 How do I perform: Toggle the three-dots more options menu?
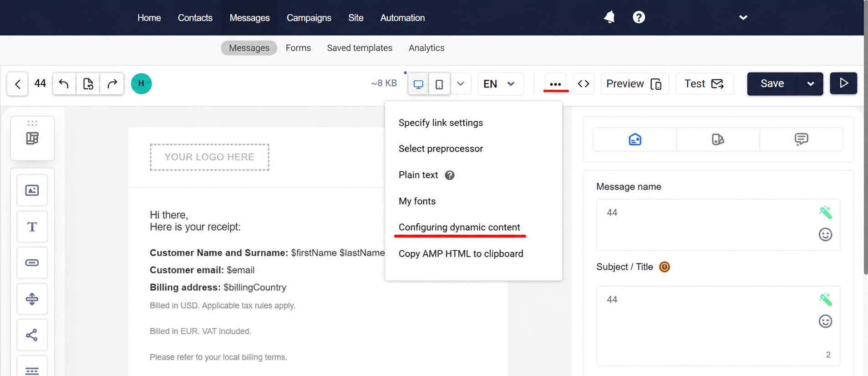point(555,84)
